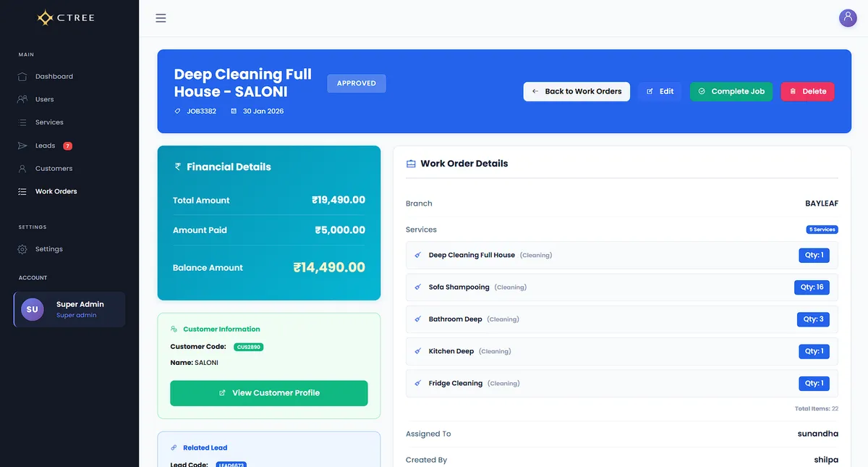Click the Qty: 1 badge for Deep Cleaning Full House
This screenshot has width=868, height=467.
point(814,256)
